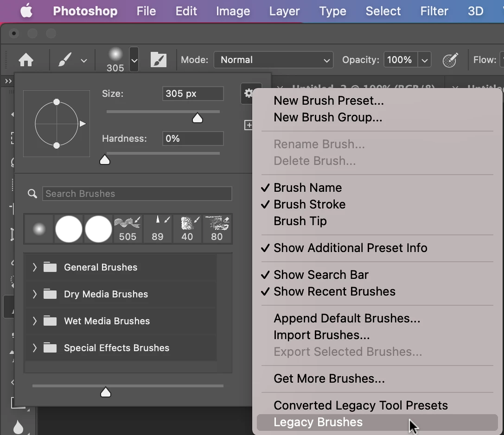Open the Layer menu
The height and width of the screenshot is (435, 504).
[x=285, y=11]
